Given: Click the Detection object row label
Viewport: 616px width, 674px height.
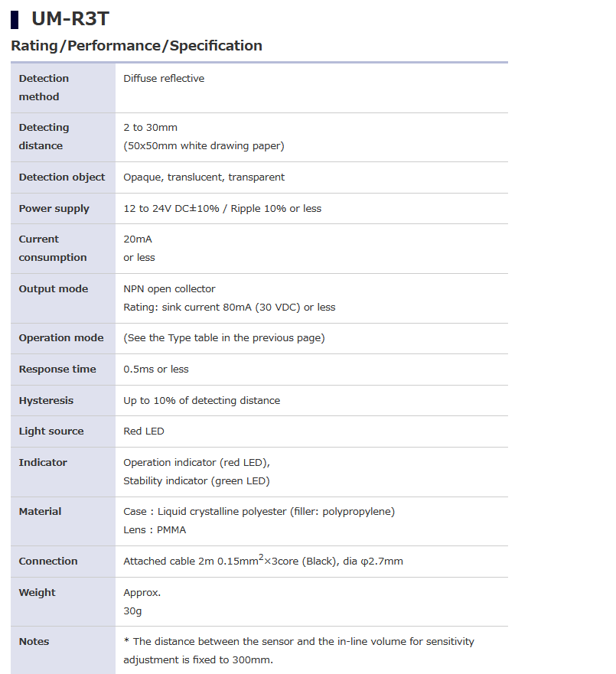Looking at the screenshot, I should pyautogui.click(x=62, y=177).
